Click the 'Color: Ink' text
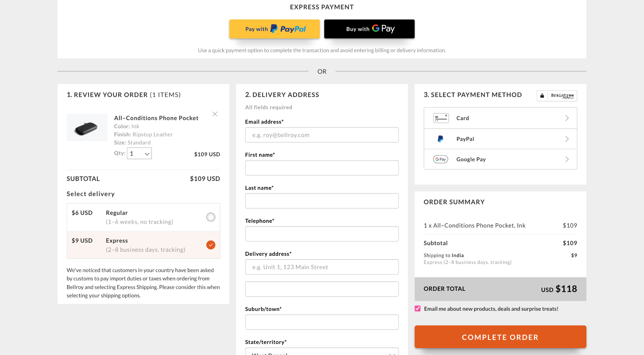The width and height of the screenshot is (644, 355). click(x=127, y=126)
